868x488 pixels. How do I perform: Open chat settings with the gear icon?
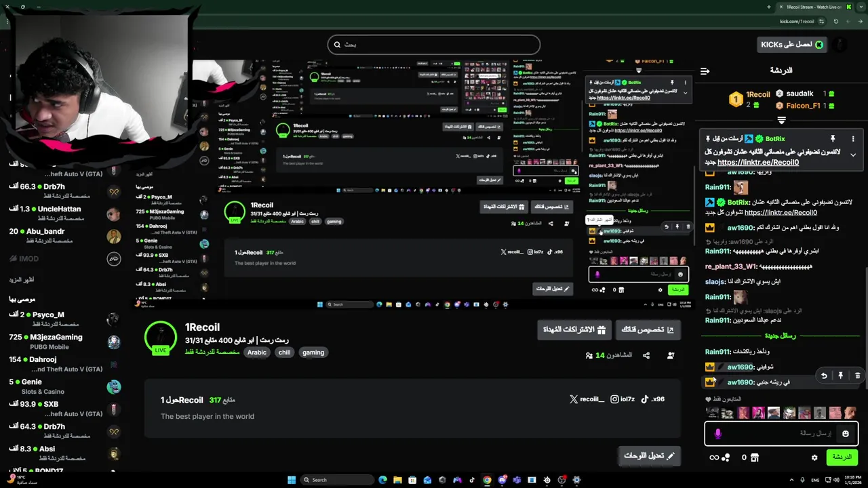click(814, 457)
